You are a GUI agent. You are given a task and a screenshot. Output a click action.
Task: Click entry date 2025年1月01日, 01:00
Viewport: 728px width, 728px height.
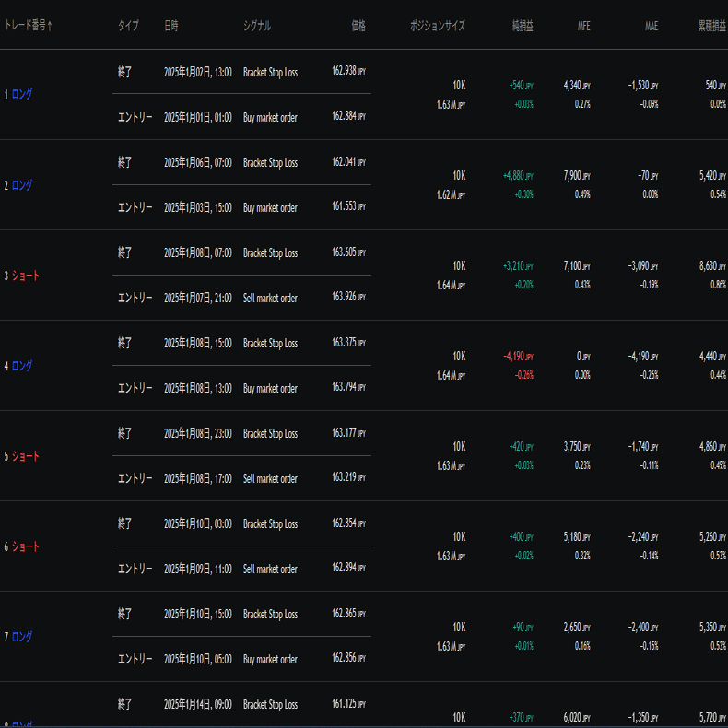198,117
